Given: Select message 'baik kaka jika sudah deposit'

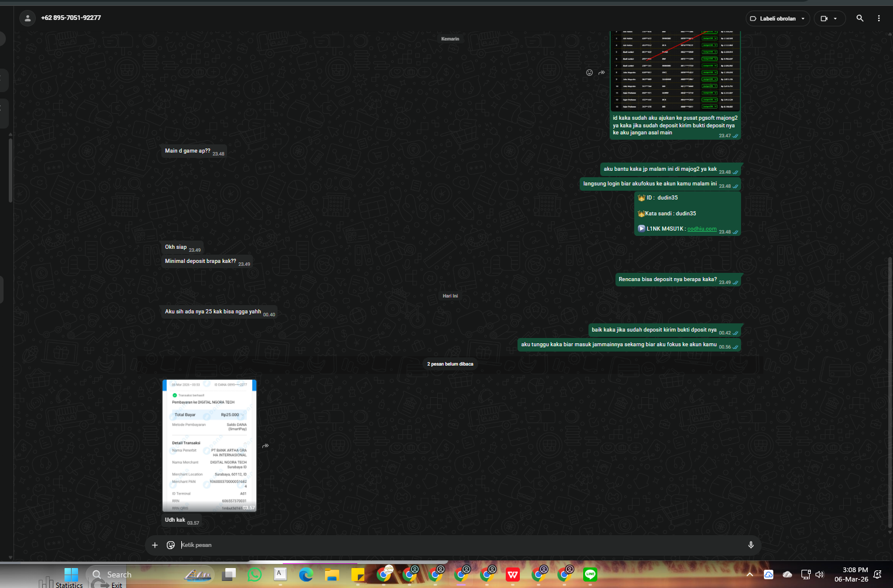Looking at the screenshot, I should coord(664,330).
